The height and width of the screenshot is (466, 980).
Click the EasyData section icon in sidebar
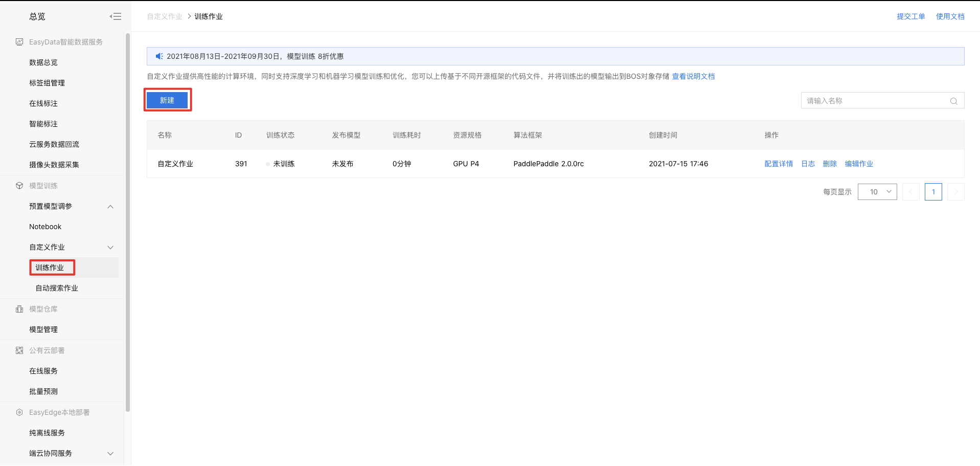tap(19, 42)
